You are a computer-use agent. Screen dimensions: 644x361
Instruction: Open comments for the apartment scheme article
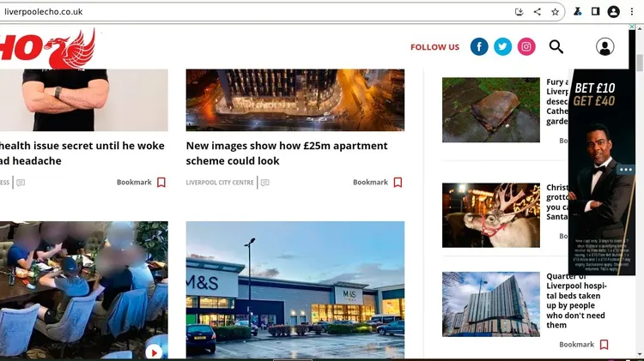click(x=265, y=183)
